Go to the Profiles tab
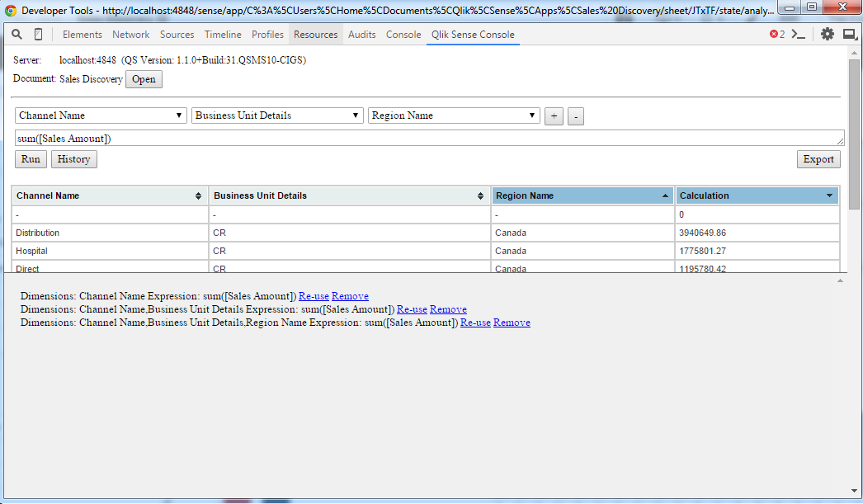This screenshot has width=863, height=504. click(x=267, y=34)
